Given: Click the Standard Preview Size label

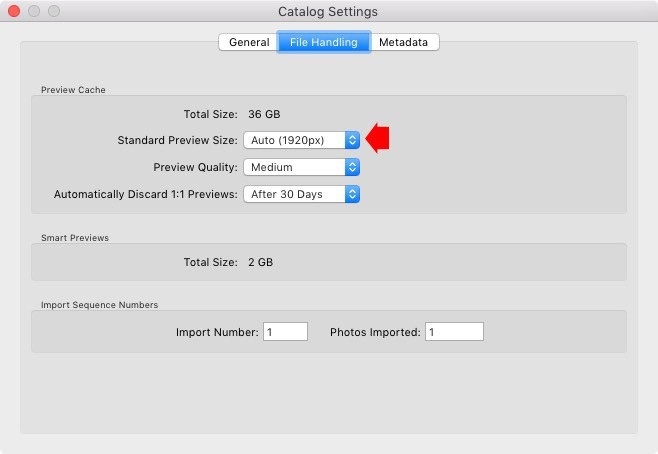Looking at the screenshot, I should coord(177,141).
